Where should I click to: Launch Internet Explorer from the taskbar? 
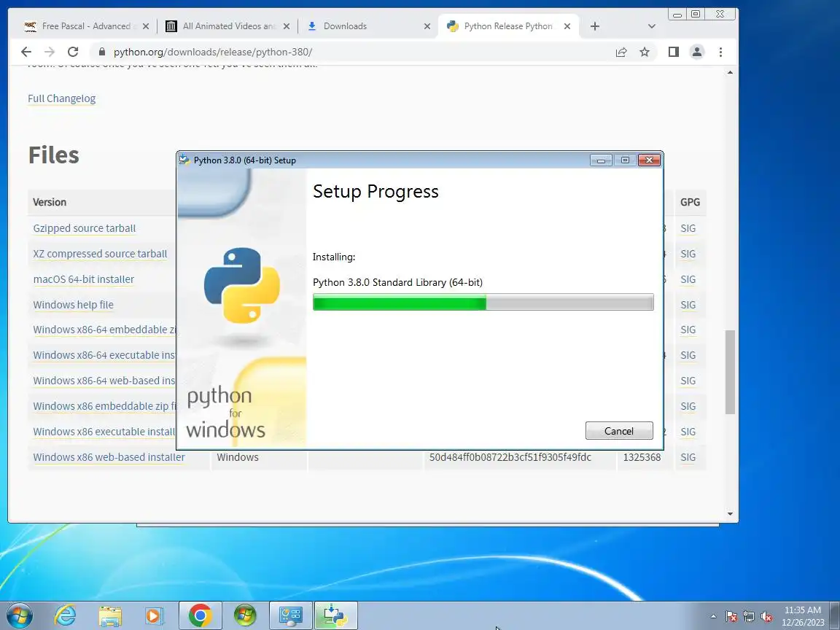pos(66,615)
